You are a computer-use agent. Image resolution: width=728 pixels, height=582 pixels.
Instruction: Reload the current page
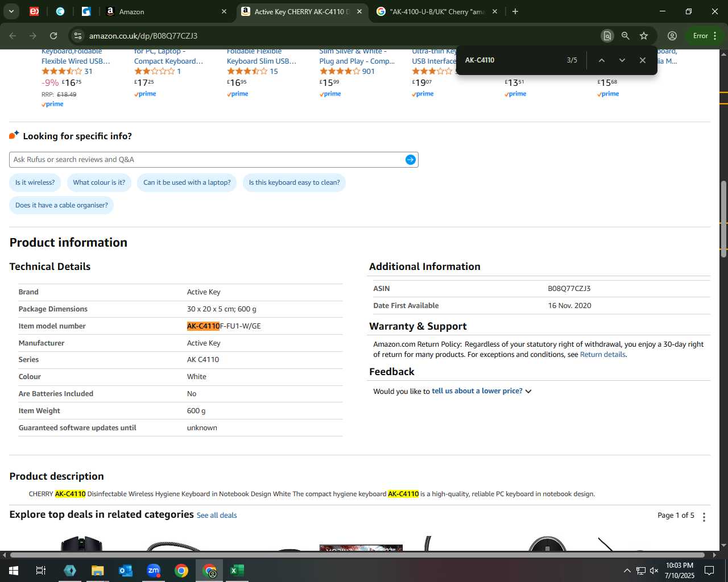(x=53, y=36)
